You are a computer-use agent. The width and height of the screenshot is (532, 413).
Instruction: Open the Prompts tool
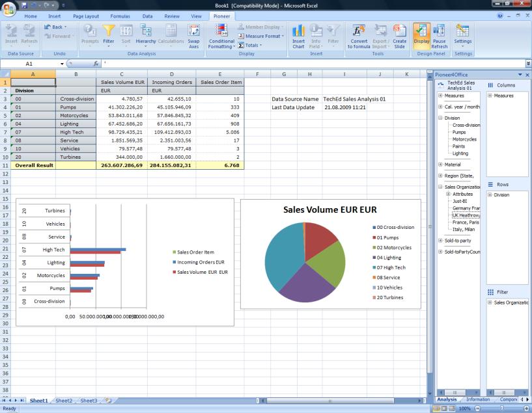[x=90, y=34]
